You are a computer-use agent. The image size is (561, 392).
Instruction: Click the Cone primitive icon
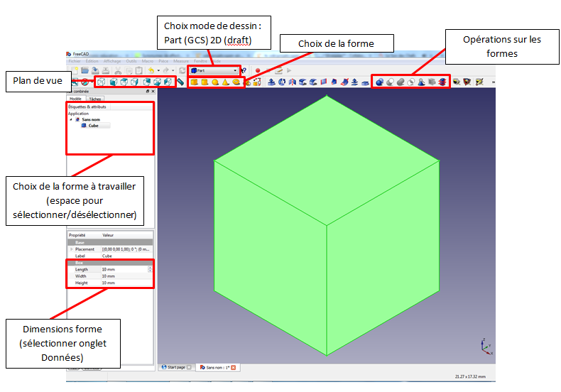224,82
